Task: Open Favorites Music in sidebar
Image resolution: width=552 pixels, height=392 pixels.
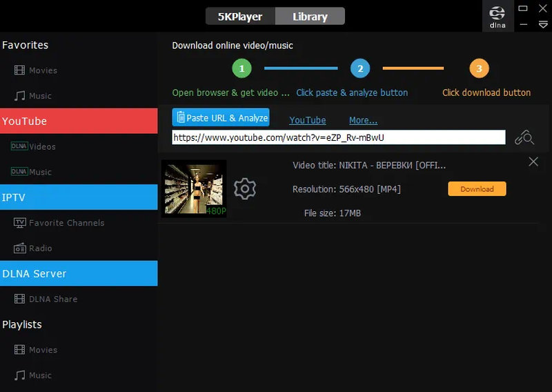Action: tap(33, 96)
